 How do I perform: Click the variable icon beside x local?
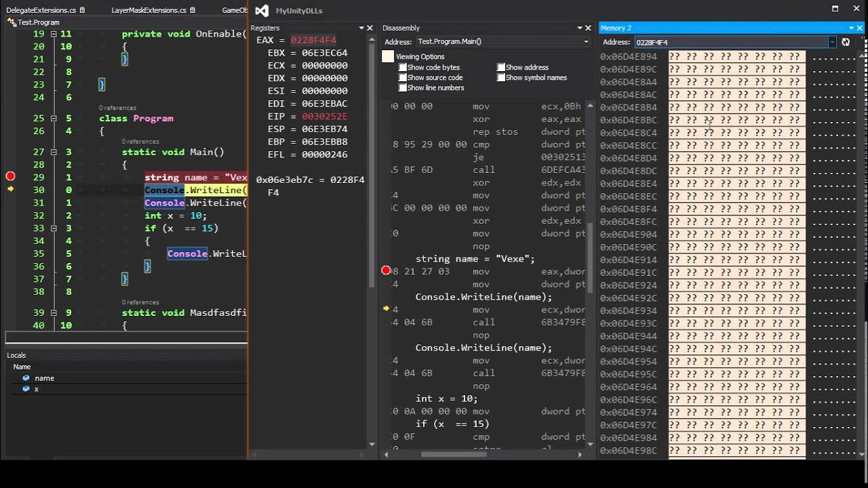(x=26, y=389)
